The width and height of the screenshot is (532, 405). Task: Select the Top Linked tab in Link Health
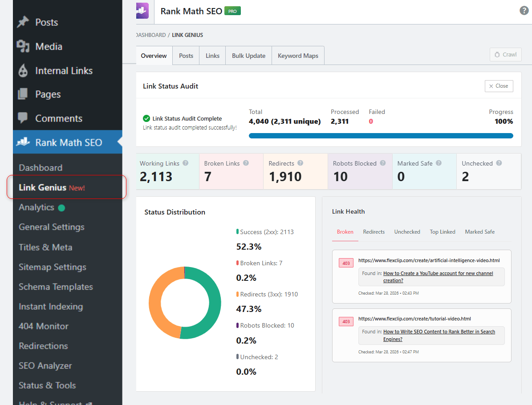tap(443, 232)
